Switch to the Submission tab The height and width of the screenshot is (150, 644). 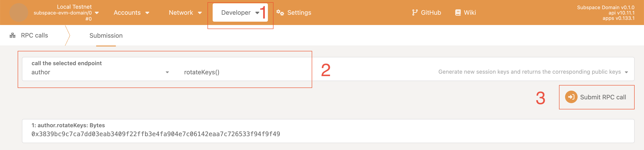click(106, 35)
